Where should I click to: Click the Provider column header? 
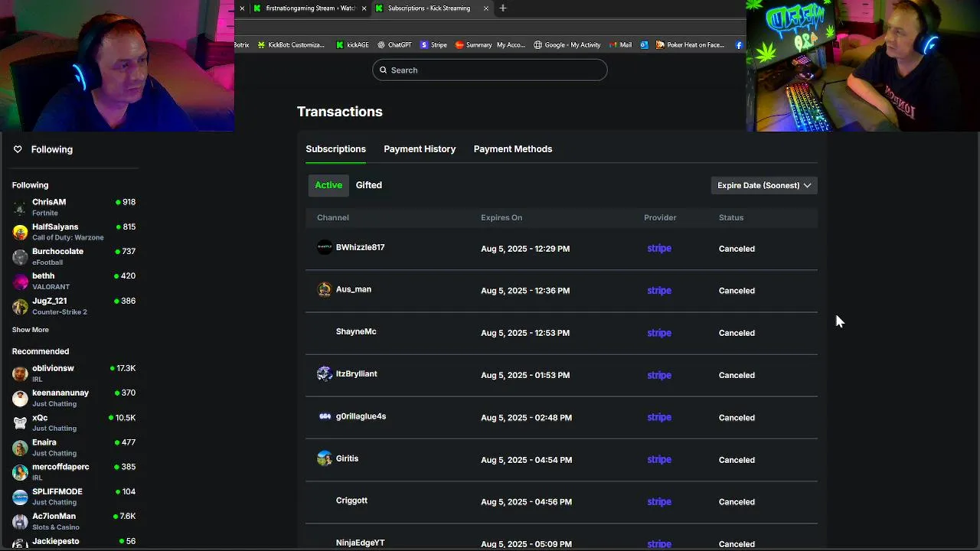660,217
